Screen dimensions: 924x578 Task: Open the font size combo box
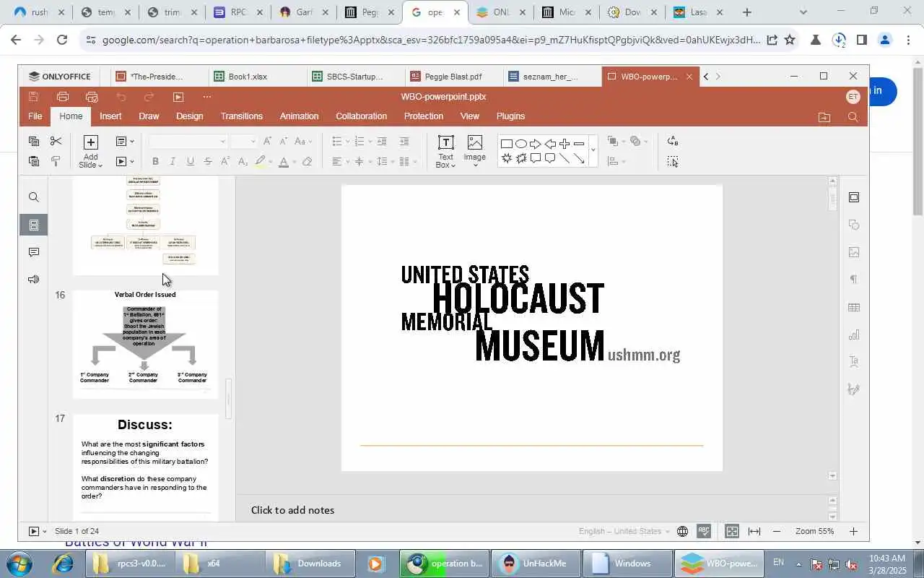(243, 142)
